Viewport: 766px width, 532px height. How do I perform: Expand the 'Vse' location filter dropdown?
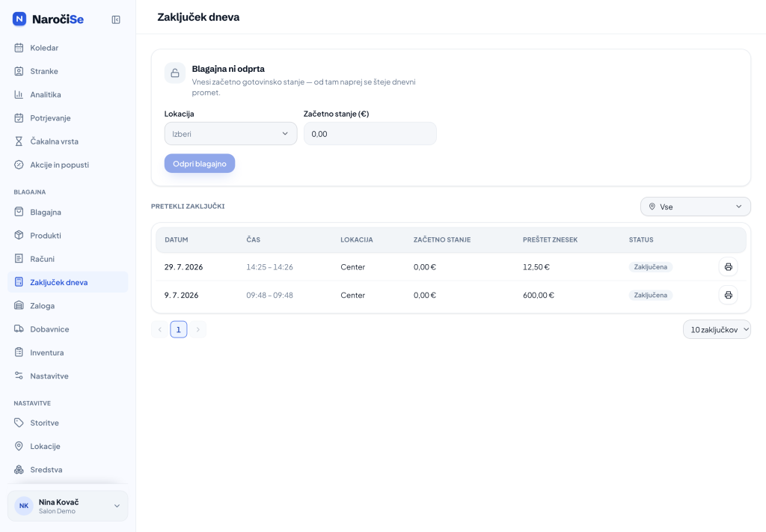tap(695, 207)
